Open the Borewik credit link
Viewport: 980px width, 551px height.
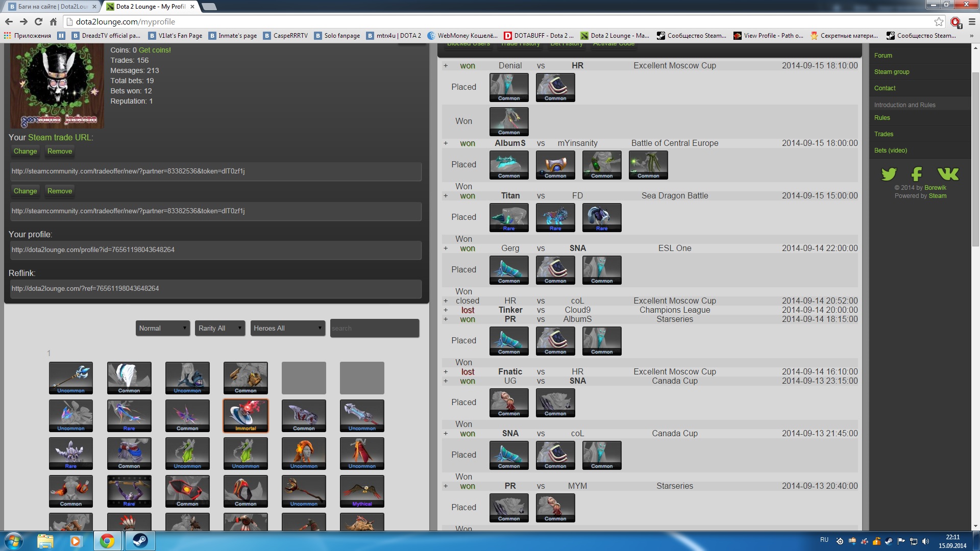[x=935, y=188]
